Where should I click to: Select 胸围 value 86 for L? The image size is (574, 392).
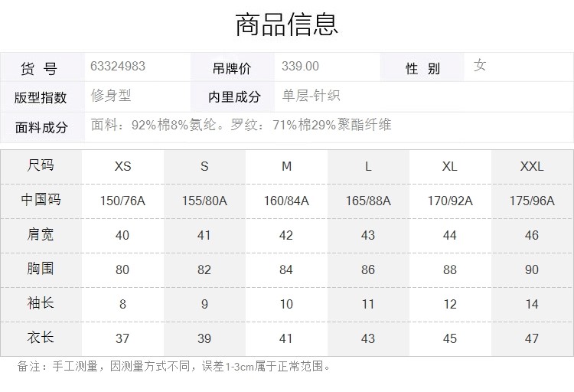point(368,269)
